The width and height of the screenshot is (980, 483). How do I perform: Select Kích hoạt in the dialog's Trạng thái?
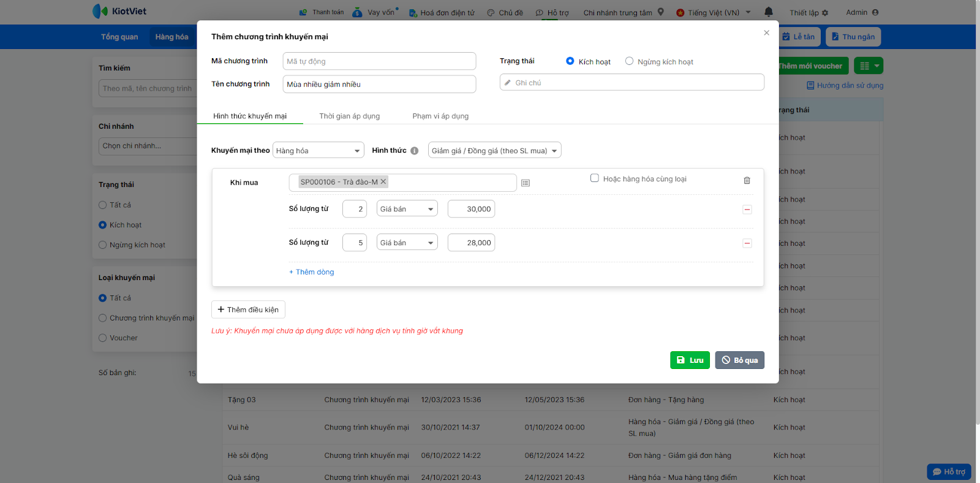click(x=570, y=61)
